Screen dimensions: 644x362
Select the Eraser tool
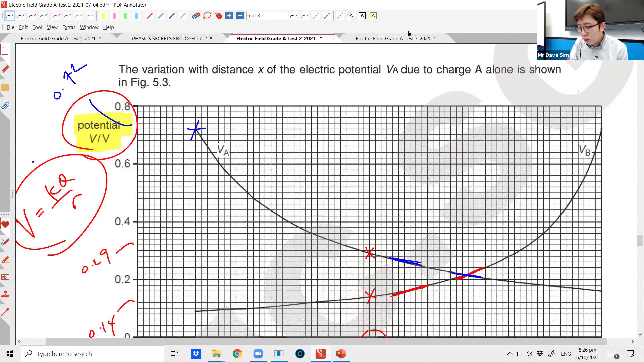tap(196, 16)
